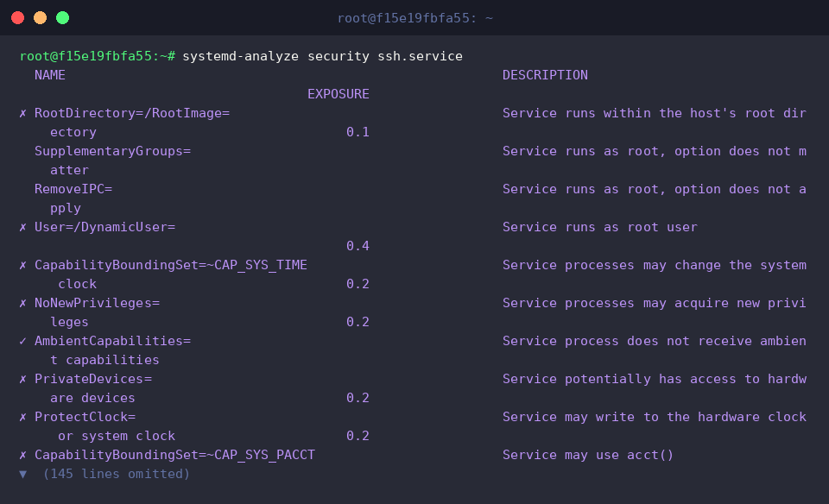Viewport: 829px width, 504px height.
Task: Select the RemoveIPC= entry
Action: point(73,189)
